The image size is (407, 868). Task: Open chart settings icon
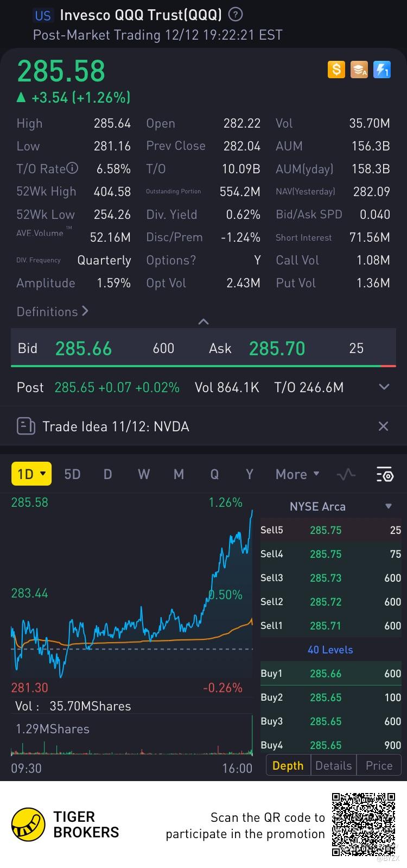coord(384,474)
